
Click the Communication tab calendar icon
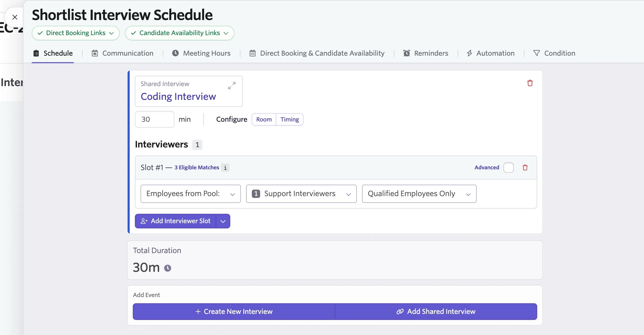click(x=95, y=53)
